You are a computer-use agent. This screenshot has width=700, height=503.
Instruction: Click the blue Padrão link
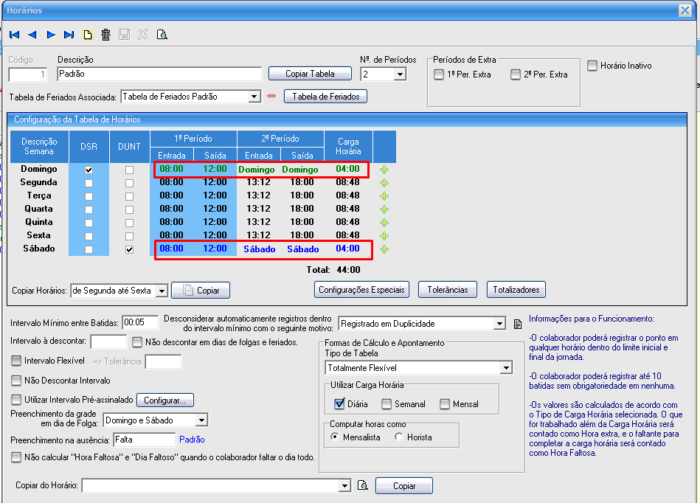point(192,440)
